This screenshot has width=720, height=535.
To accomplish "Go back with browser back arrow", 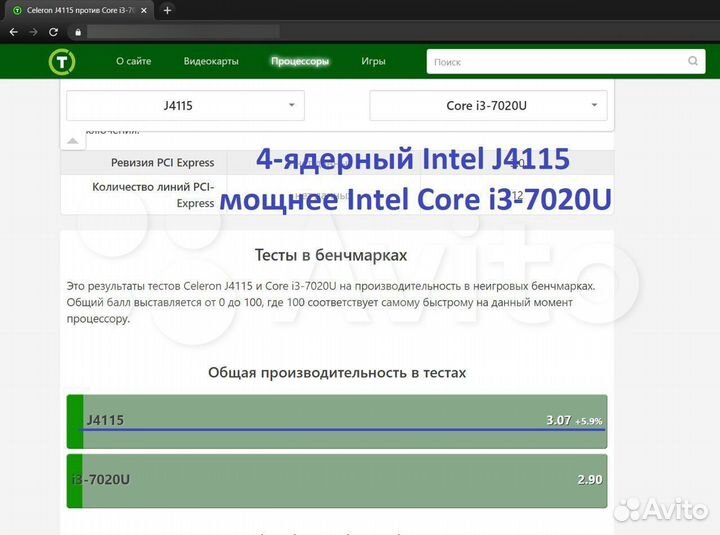I will [x=14, y=32].
